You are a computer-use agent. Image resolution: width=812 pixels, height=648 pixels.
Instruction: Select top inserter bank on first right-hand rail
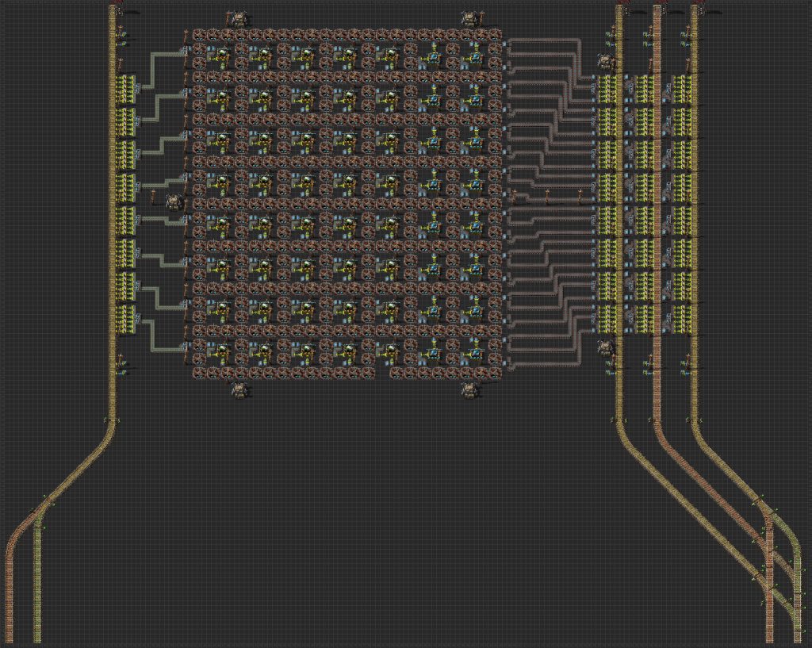click(609, 89)
